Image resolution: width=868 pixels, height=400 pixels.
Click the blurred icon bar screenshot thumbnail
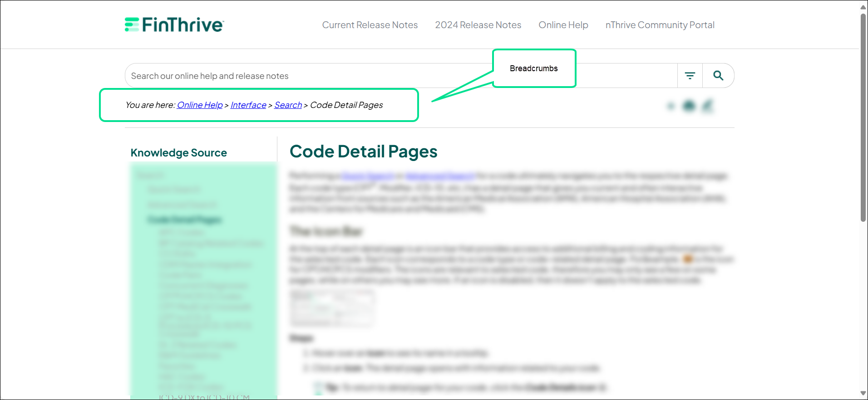pos(332,308)
